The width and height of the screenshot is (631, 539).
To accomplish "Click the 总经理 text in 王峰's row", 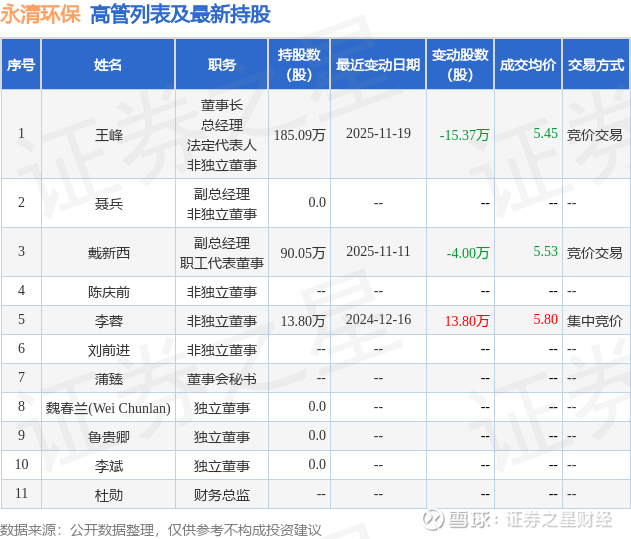I will click(x=222, y=125).
